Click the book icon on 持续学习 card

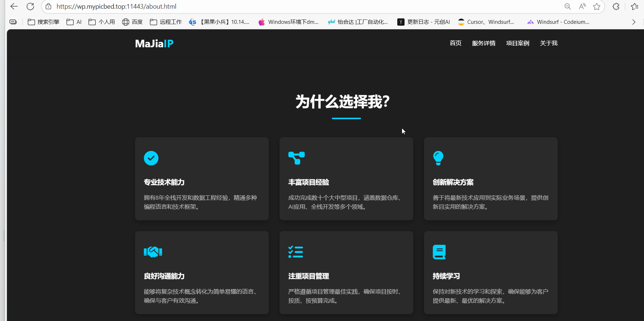[x=439, y=252]
